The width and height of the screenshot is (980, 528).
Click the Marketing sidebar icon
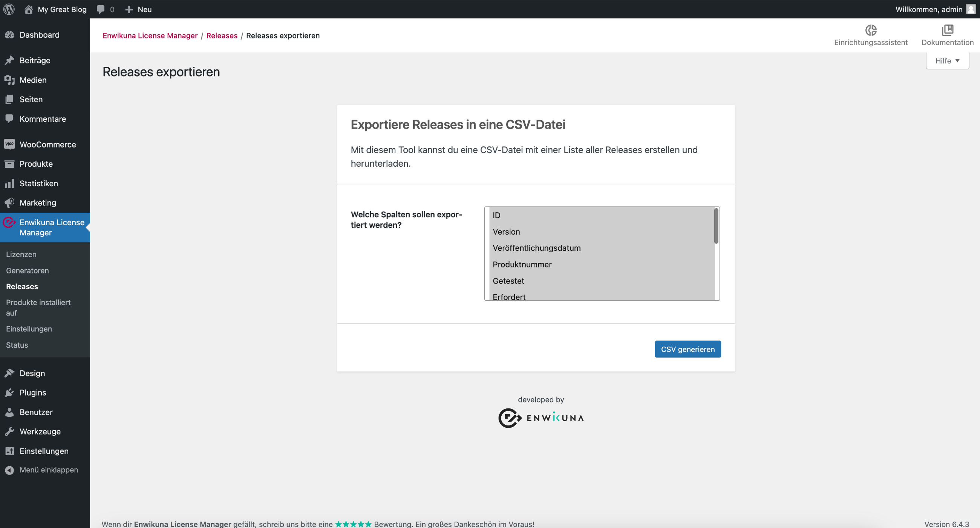[10, 203]
